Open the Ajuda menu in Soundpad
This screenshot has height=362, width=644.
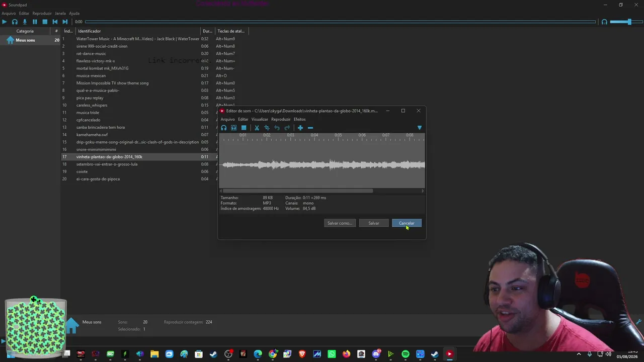click(74, 13)
